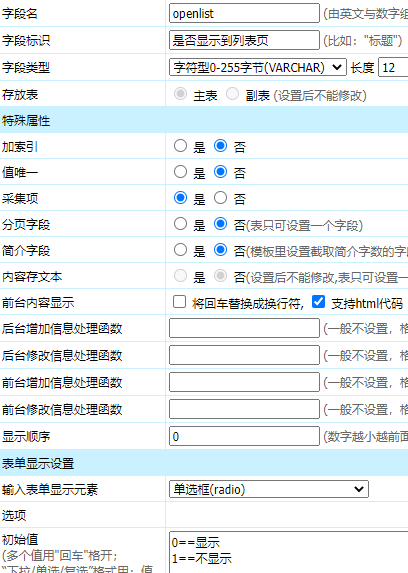Select 是 for 采集项

tap(180, 198)
